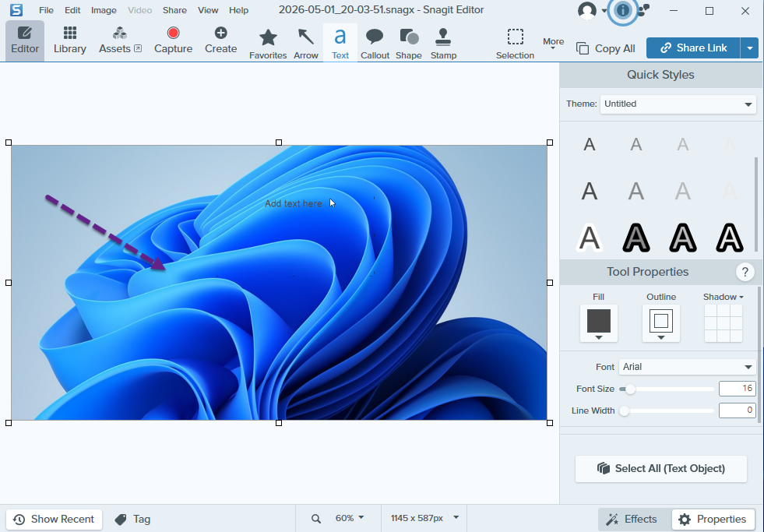
Task: Open Tool Properties help question mark
Action: pyautogui.click(x=745, y=272)
